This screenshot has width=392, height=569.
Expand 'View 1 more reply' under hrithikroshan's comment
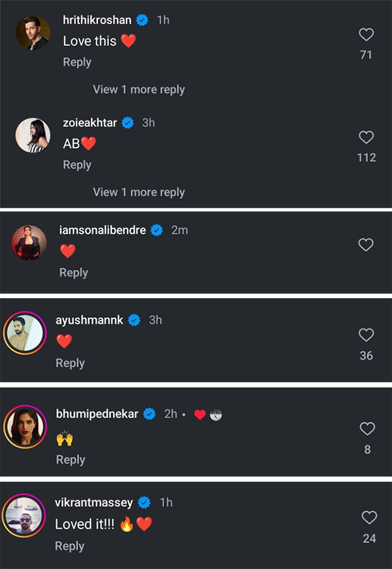pos(138,89)
